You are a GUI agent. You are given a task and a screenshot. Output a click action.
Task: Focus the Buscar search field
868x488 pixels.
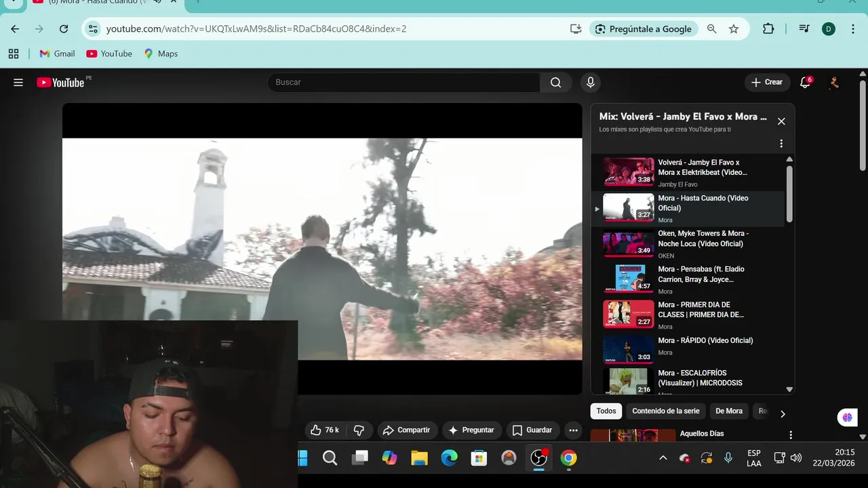[x=403, y=82]
